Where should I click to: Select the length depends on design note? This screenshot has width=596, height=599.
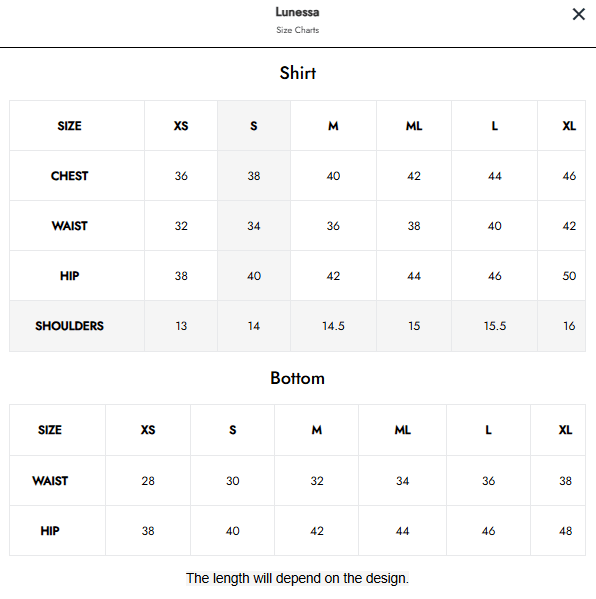[x=298, y=578]
